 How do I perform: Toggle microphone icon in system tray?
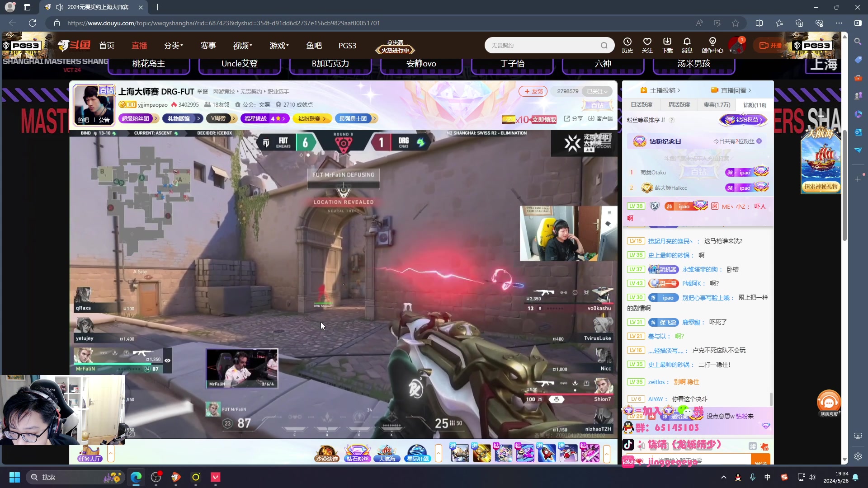(753, 477)
